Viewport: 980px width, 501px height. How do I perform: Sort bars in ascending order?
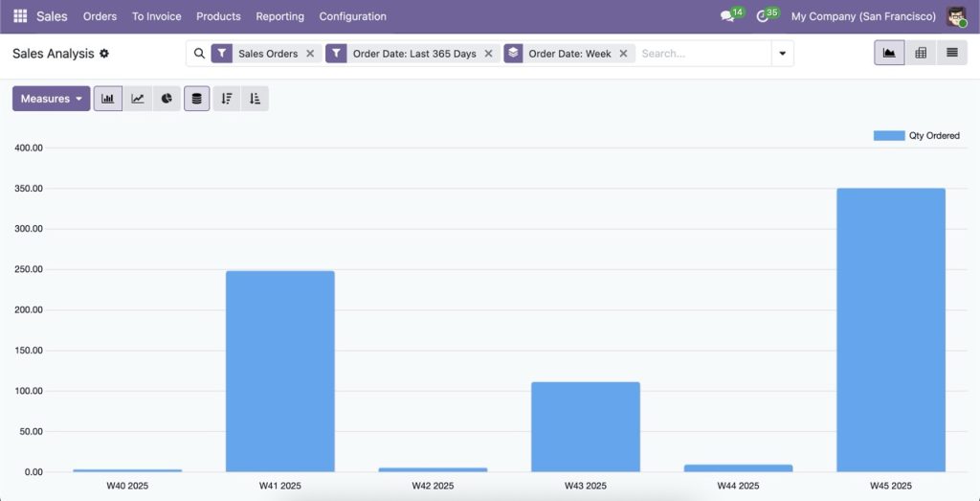pos(255,99)
